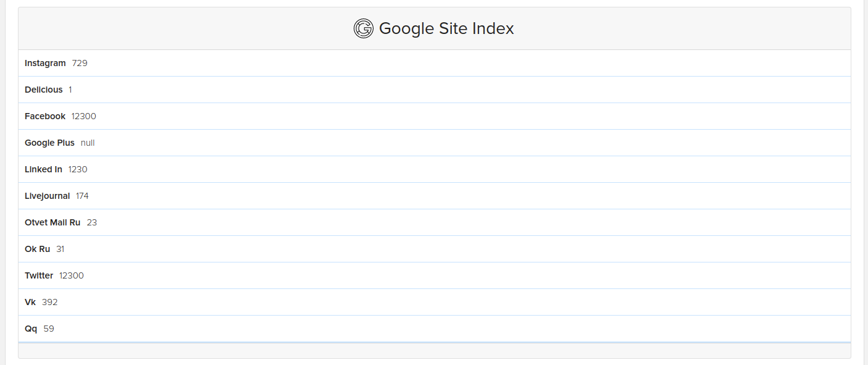Select the Livejournal row
868x365 pixels.
point(46,196)
